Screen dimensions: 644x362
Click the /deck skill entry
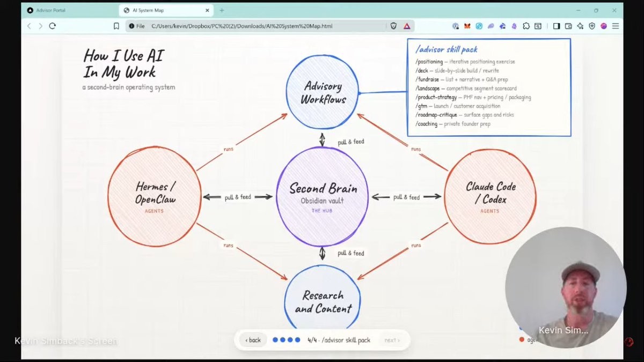457,70
